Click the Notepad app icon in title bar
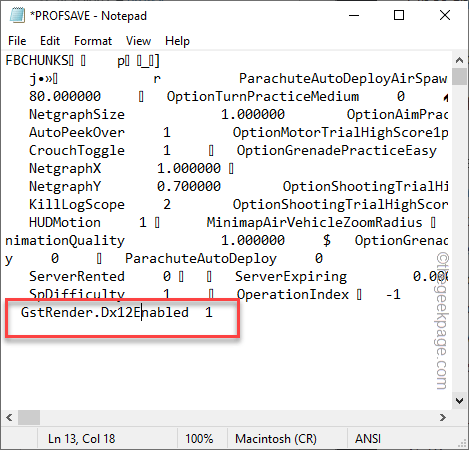 coord(17,15)
